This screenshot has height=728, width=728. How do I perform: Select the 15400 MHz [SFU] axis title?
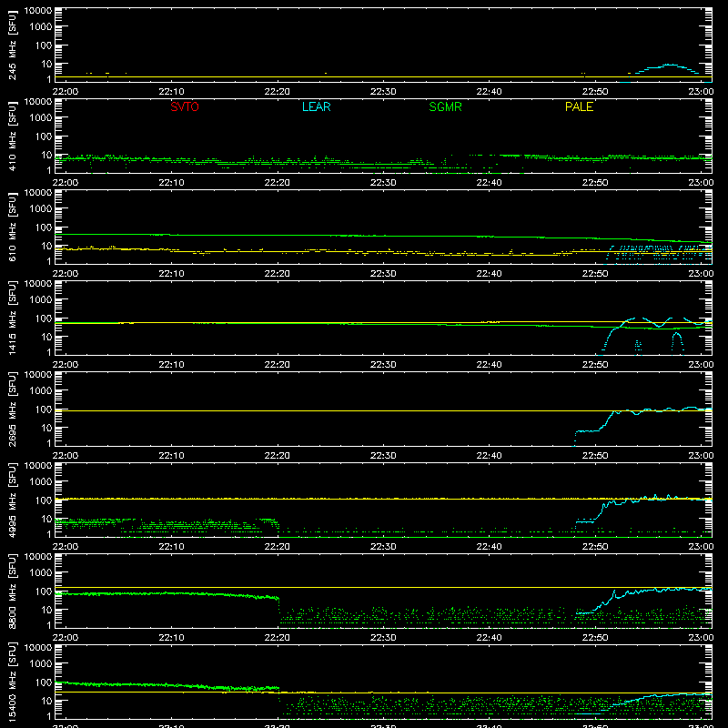point(12,682)
